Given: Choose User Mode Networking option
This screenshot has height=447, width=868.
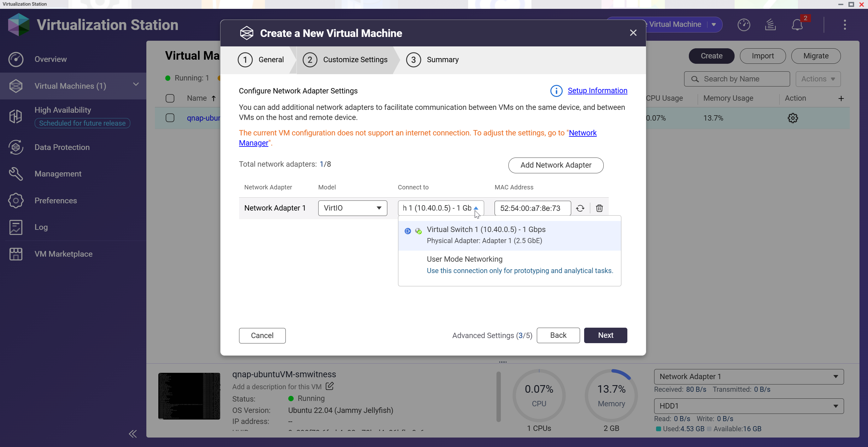Looking at the screenshot, I should pos(509,265).
